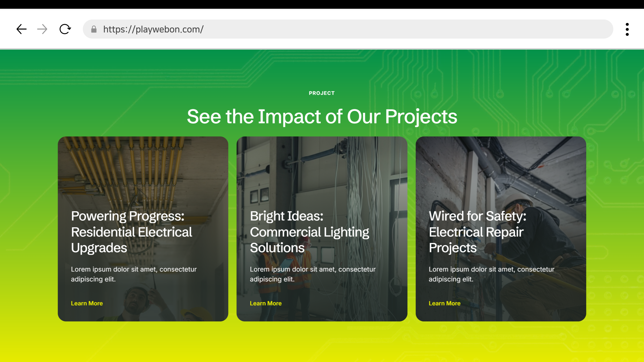The height and width of the screenshot is (362, 644).
Task: Open the three-dot browser menu
Action: (x=627, y=29)
